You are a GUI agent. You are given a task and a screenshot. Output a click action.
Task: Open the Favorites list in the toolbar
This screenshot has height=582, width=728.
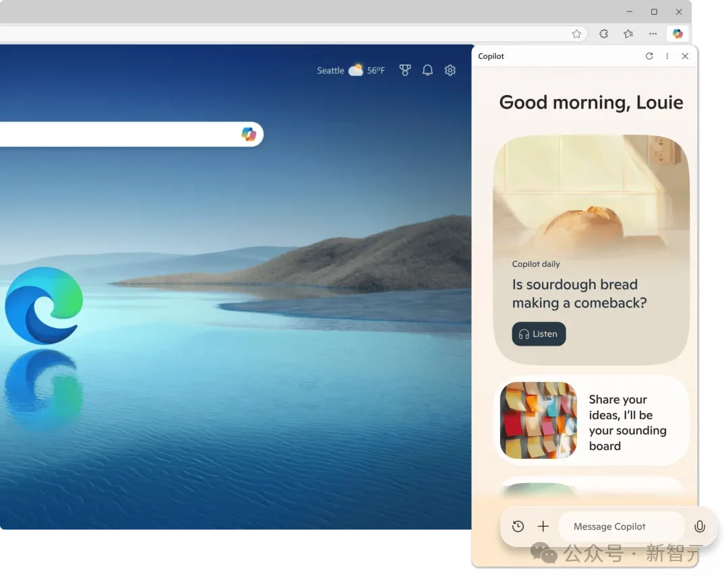(x=628, y=34)
